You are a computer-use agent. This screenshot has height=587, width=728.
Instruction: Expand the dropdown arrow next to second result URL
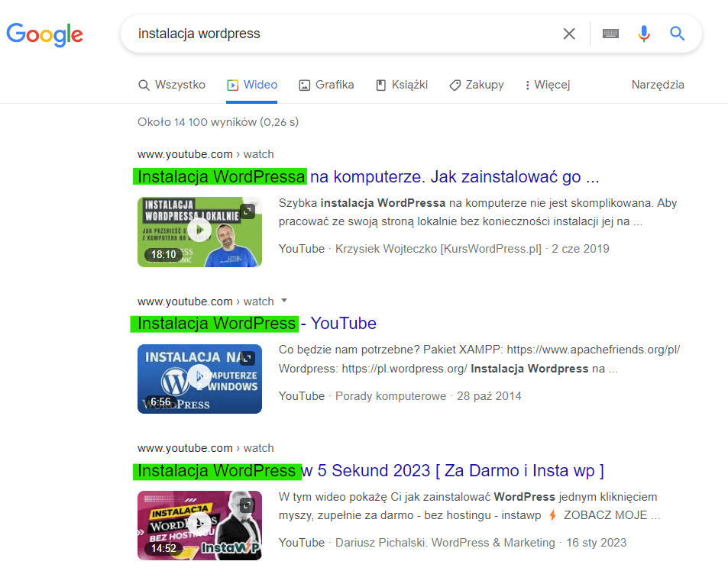pos(286,301)
